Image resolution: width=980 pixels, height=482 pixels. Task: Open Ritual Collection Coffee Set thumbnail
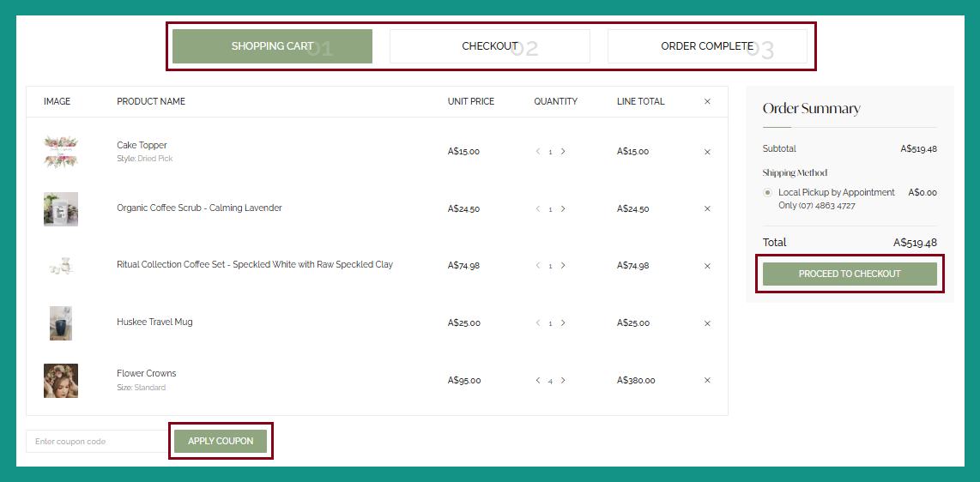[61, 266]
